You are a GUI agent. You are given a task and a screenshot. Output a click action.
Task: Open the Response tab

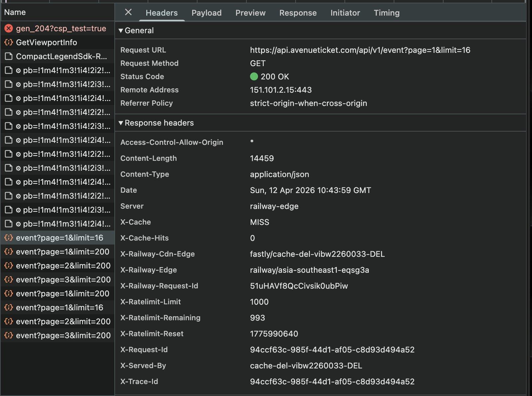click(x=298, y=13)
